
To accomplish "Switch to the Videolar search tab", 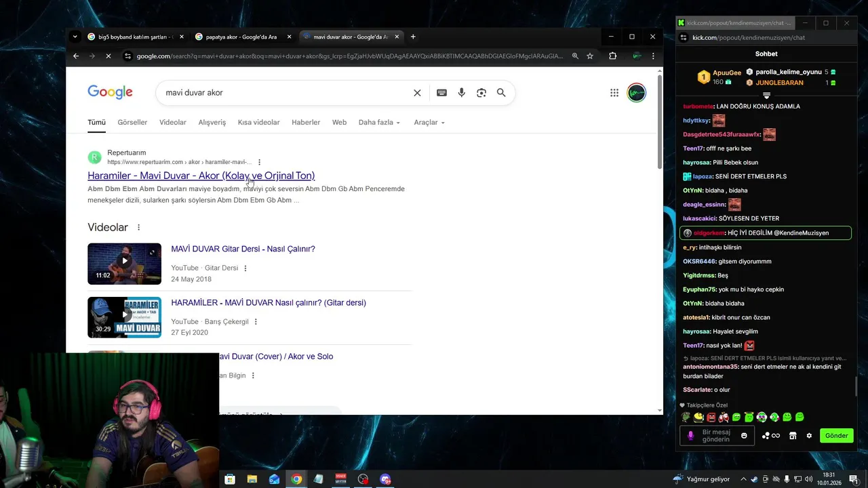I will 173,123.
